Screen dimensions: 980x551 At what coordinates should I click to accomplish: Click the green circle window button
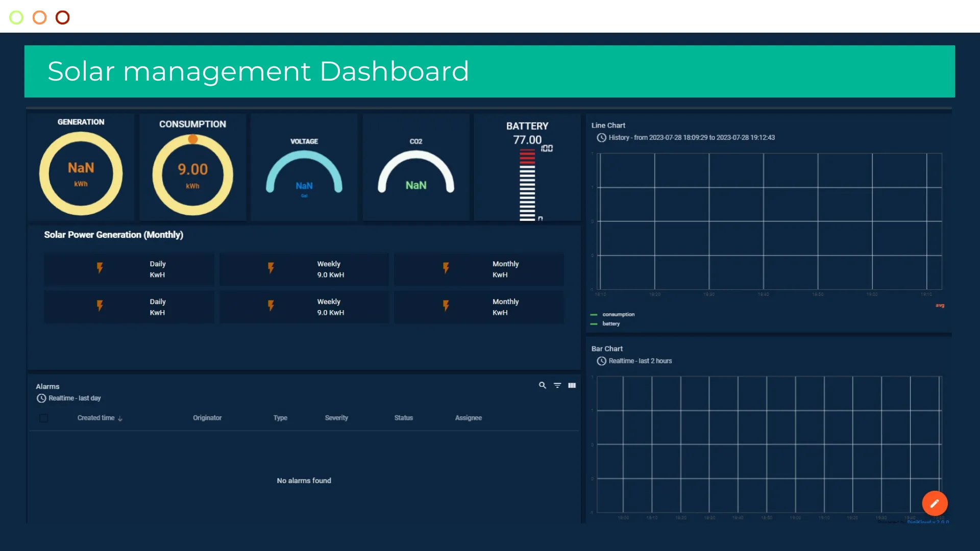16,17
